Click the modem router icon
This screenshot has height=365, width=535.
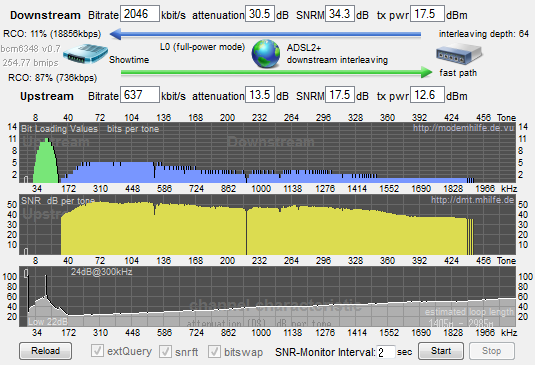tap(85, 54)
